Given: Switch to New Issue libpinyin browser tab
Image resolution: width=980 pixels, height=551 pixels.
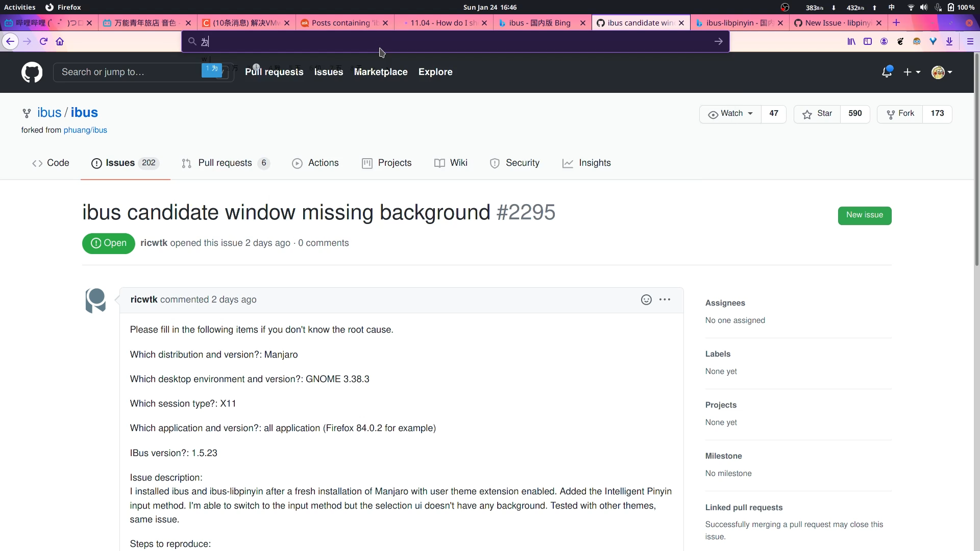Looking at the screenshot, I should [x=838, y=22].
